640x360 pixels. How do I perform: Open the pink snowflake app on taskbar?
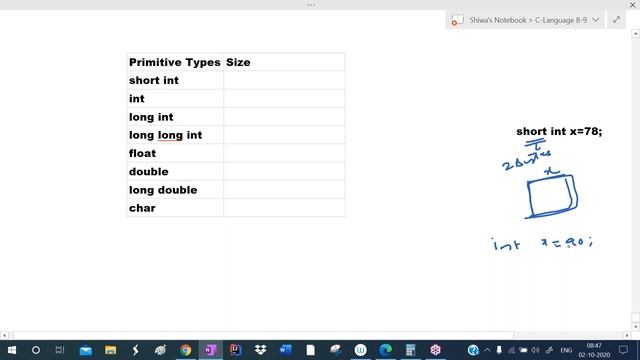(x=436, y=350)
